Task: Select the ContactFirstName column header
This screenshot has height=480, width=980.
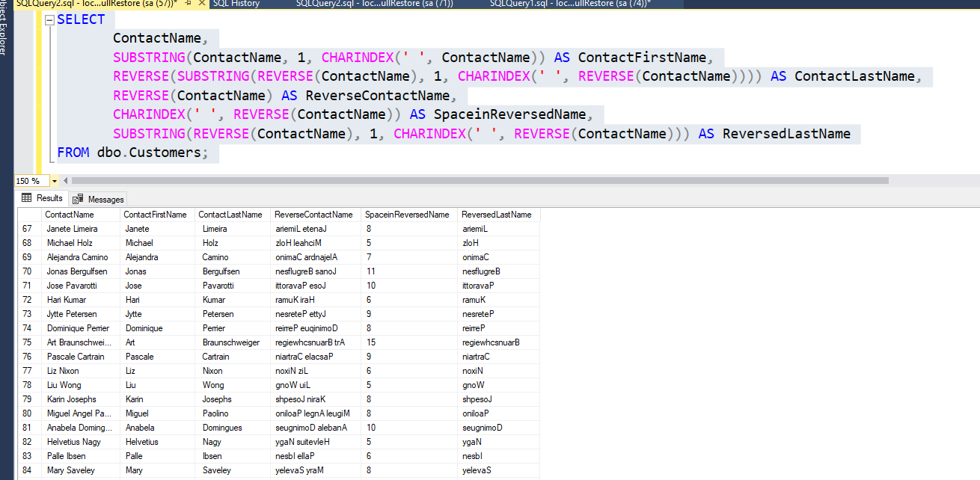Action: [x=157, y=215]
